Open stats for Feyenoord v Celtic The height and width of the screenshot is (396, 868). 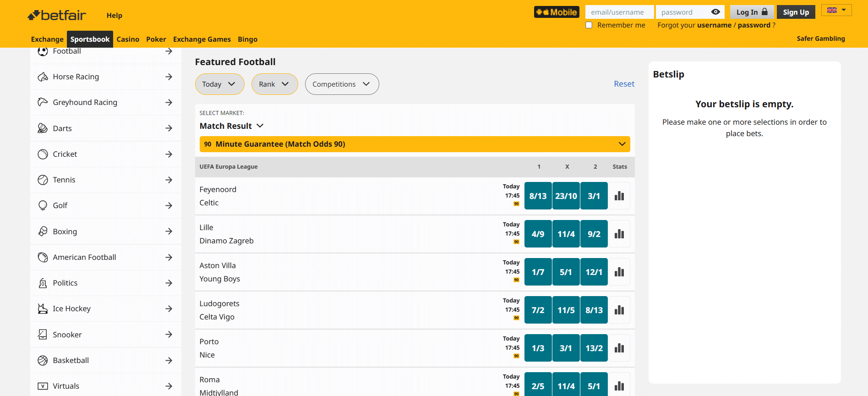coord(619,196)
